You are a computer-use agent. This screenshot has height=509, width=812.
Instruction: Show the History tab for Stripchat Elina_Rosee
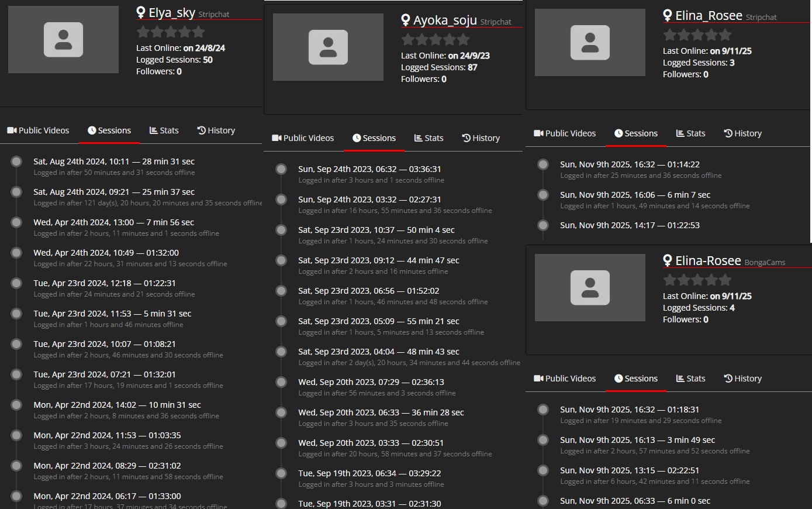(743, 133)
